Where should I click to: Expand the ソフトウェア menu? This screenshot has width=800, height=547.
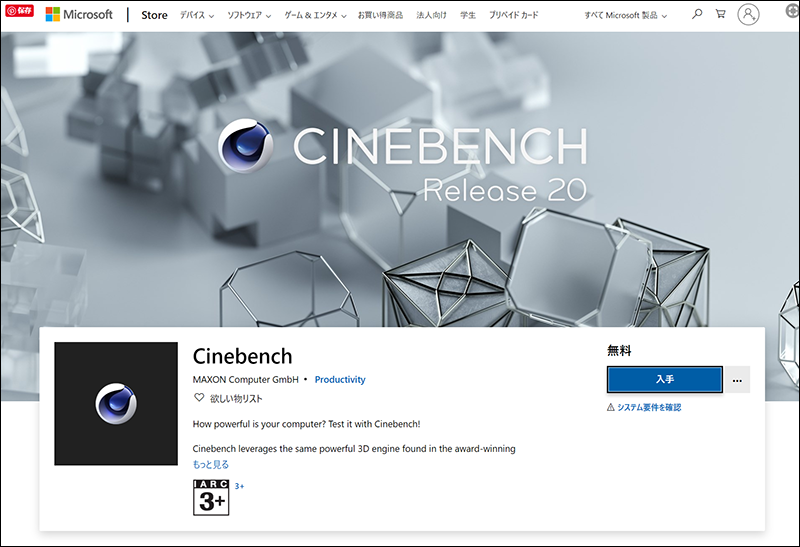(x=249, y=15)
